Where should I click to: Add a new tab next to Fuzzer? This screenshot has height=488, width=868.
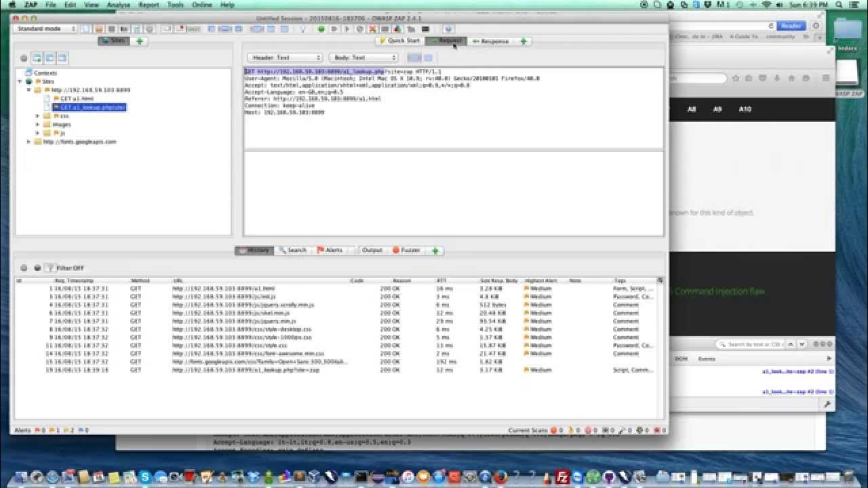click(435, 250)
